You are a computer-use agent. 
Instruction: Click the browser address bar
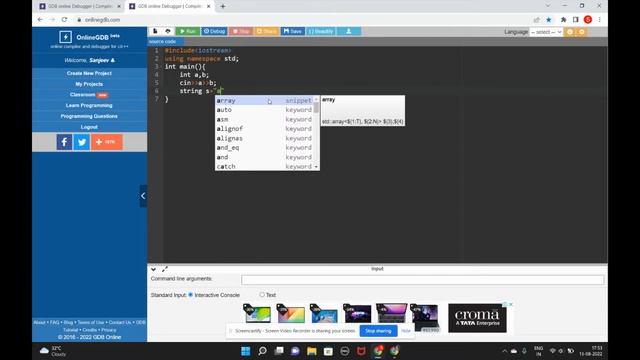[302, 20]
